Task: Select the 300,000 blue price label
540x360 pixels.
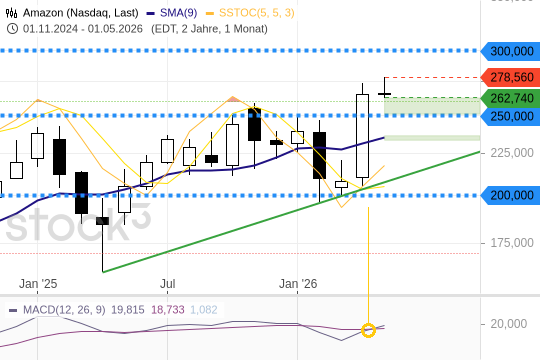Action: tap(511, 51)
